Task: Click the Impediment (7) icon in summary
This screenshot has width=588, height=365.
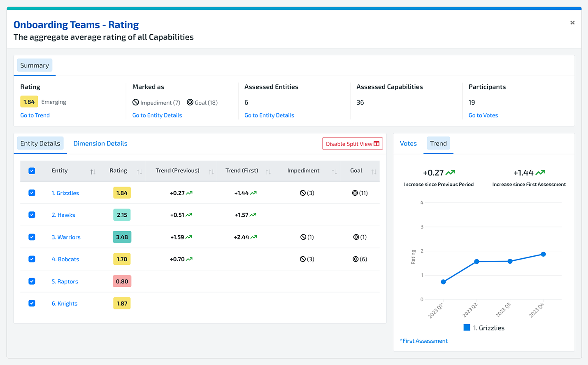Action: tap(136, 102)
